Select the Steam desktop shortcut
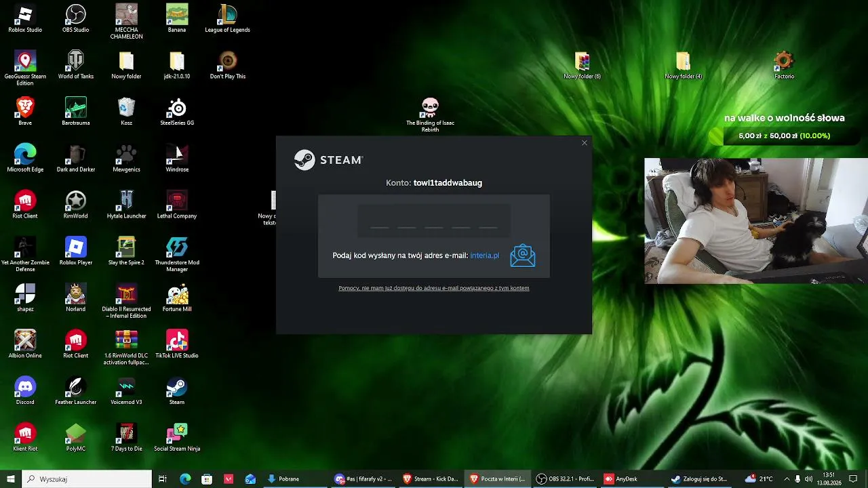Image resolution: width=868 pixels, height=488 pixels. pyautogui.click(x=177, y=392)
